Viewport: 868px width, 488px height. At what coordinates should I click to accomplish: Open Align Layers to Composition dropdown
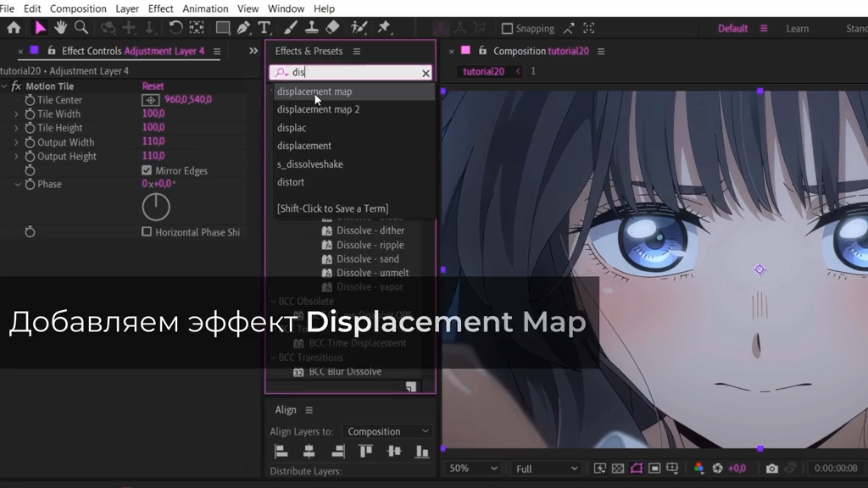tap(387, 431)
